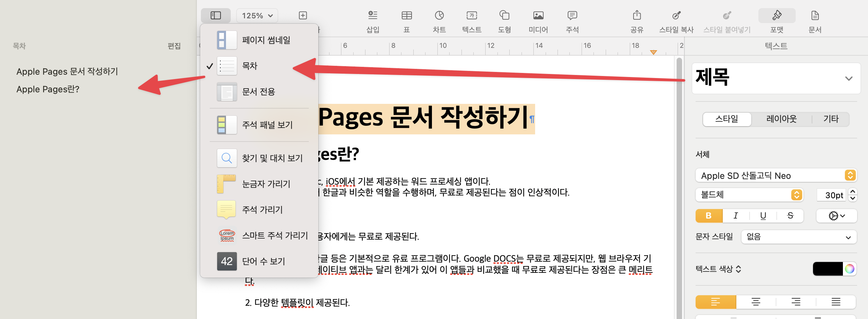The width and height of the screenshot is (868, 319).
Task: Set justified text alignment
Action: coord(836,302)
